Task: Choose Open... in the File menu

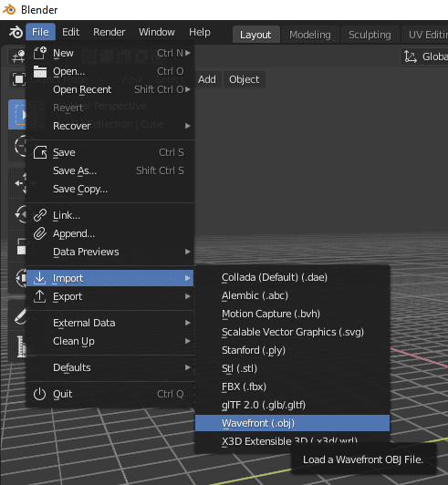Action: pos(109,71)
